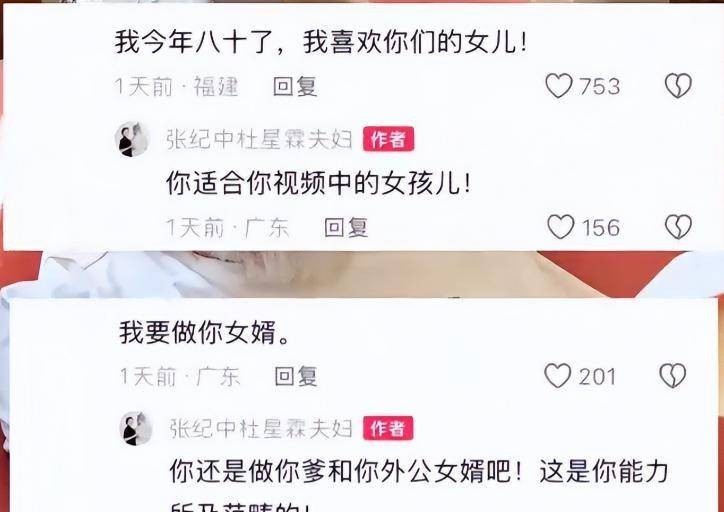Open avatar above '你还是做你爹' reply
724x512 pixels.
[x=135, y=428]
